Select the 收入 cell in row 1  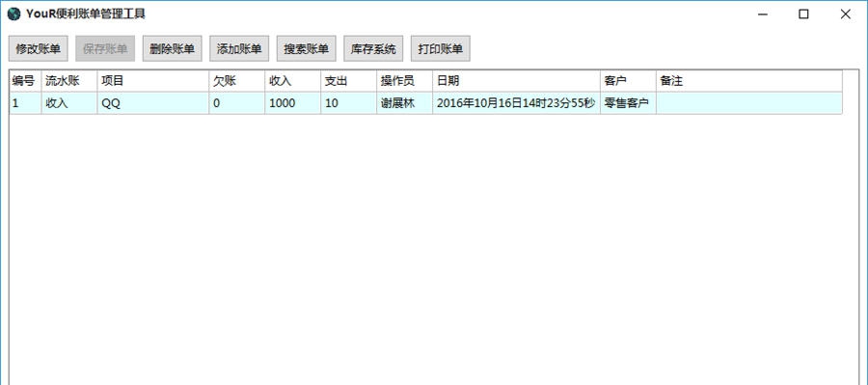69,103
